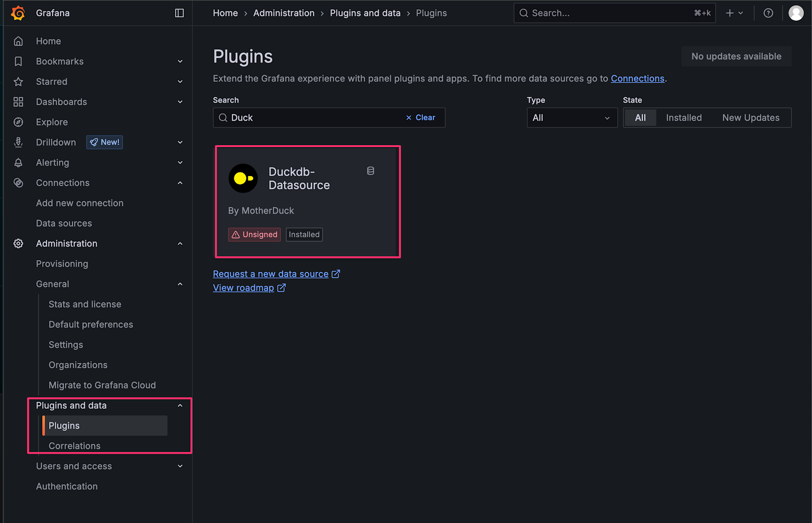Open Request a new data source link
This screenshot has height=523, width=812.
point(271,274)
